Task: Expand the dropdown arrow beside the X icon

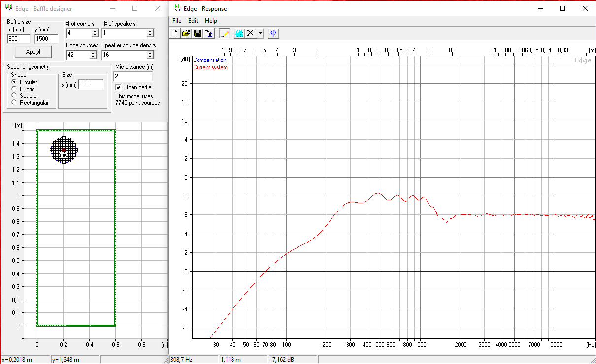Action: click(x=260, y=33)
